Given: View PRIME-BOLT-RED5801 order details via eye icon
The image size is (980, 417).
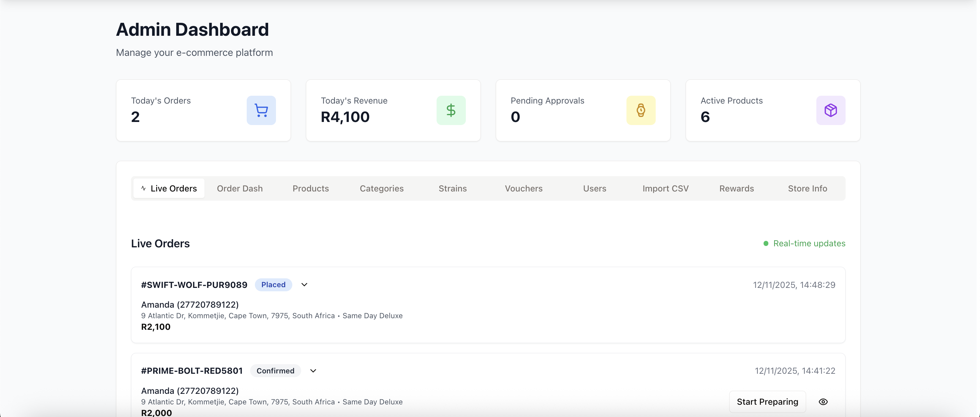Looking at the screenshot, I should tap(823, 402).
